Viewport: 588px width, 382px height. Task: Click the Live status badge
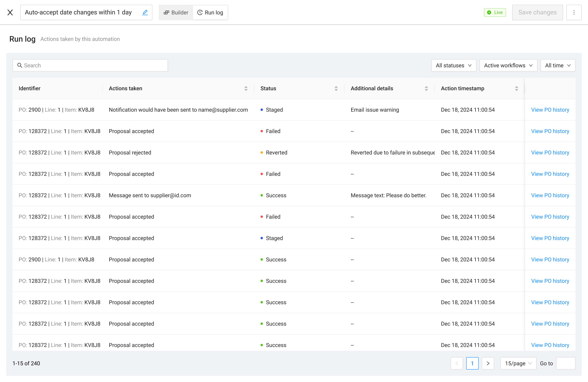(495, 12)
